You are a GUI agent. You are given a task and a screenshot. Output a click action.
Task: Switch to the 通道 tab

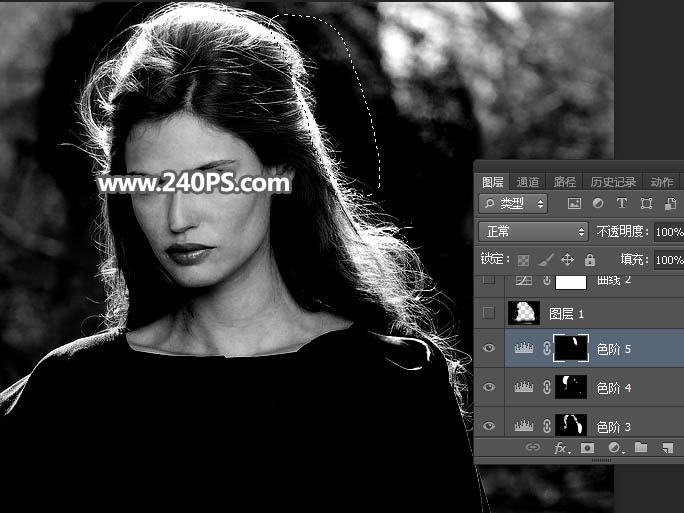pos(527,181)
